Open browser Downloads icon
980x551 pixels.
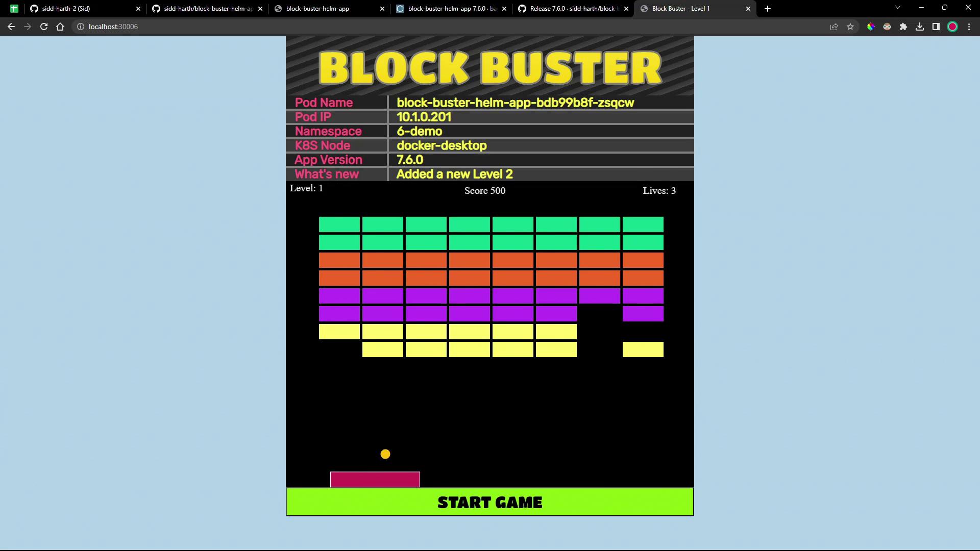tap(920, 27)
